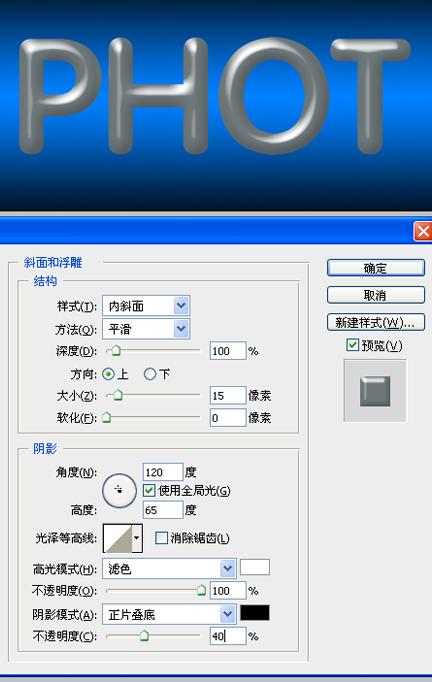432x682 pixels.
Task: Click the angle direction dial
Action: tap(119, 491)
